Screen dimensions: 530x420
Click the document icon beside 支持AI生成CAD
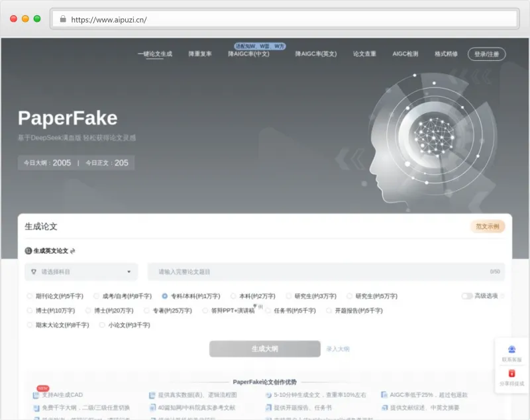tap(35, 394)
